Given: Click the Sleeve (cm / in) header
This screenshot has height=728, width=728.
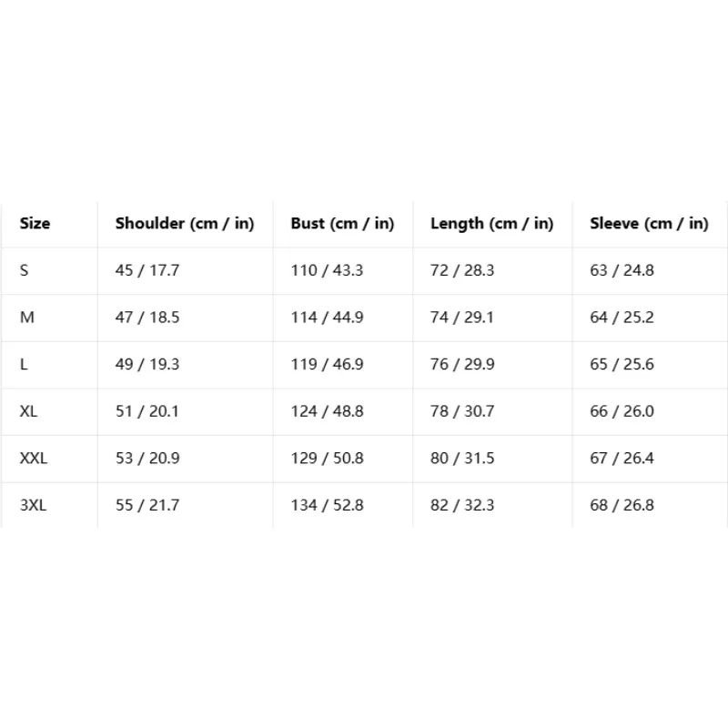Looking at the screenshot, I should pos(649,224).
